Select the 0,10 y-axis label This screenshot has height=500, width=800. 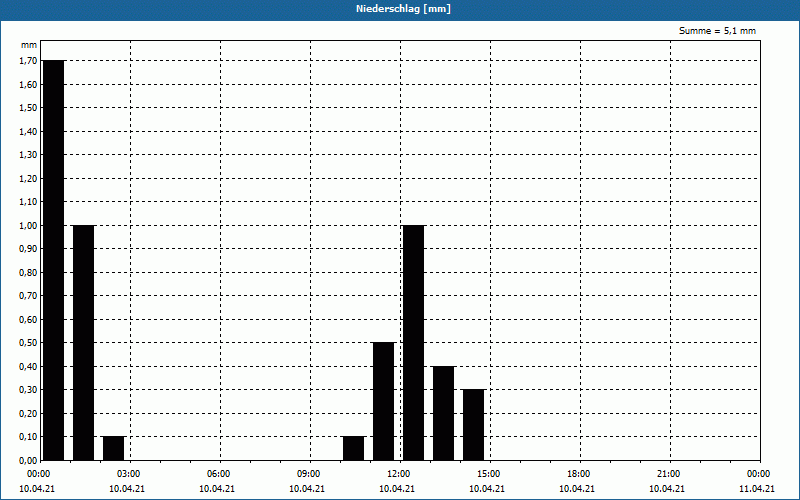coord(28,437)
